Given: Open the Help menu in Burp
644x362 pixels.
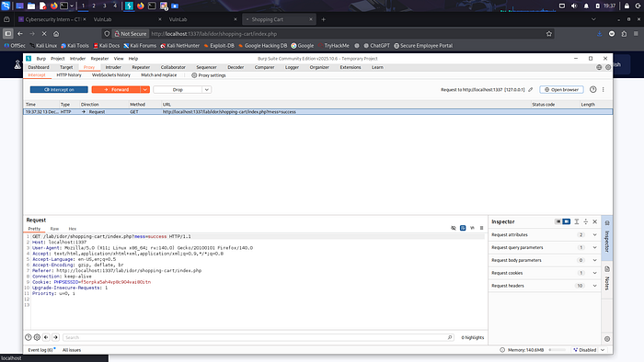Looking at the screenshot, I should (133, 59).
